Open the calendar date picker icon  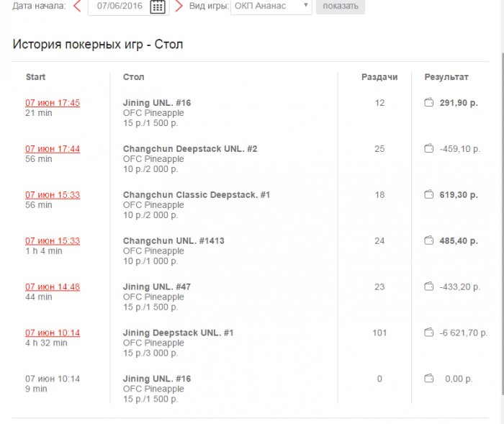(x=158, y=6)
